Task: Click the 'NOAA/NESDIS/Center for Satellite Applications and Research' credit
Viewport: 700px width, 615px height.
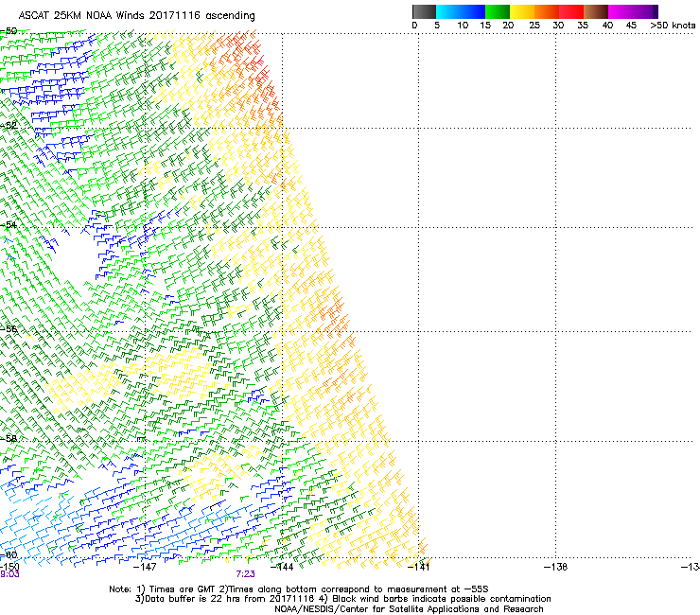Action: coord(409,609)
